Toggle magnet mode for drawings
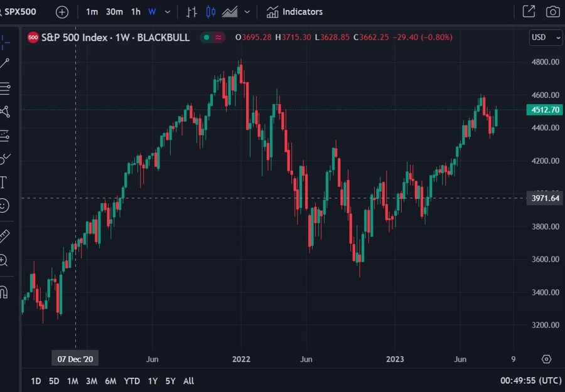Screen dimensions: 565x392 4,292
